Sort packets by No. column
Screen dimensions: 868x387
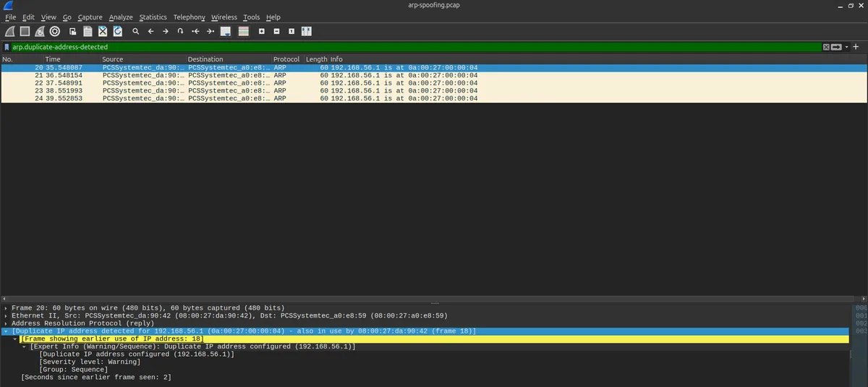pos(22,59)
